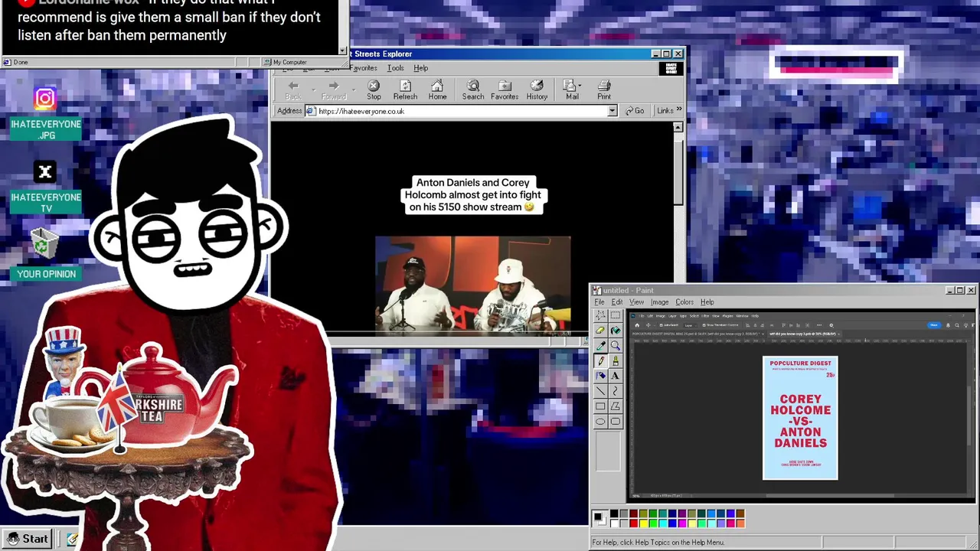This screenshot has width=980, height=551.
Task: Select the Text tool in Paint
Action: click(615, 376)
